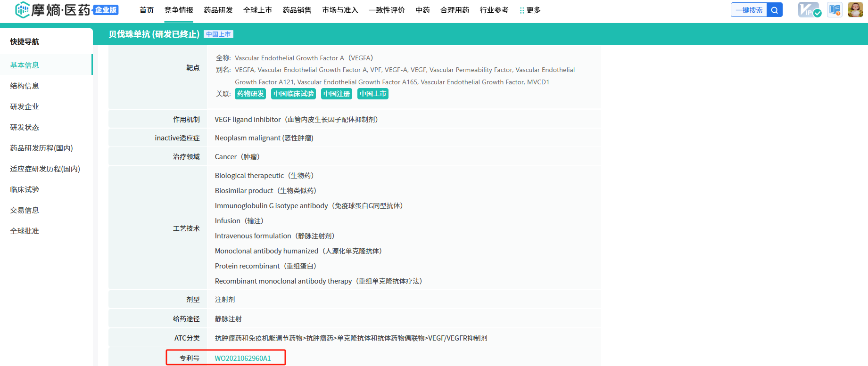Open the 竞争情报 menu
This screenshot has width=868, height=366.
179,10
